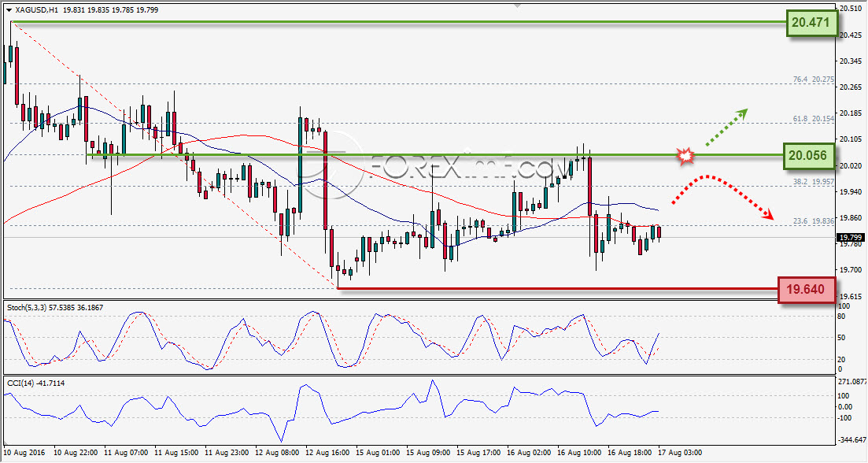Click level 20 on the Stochastic scale
Screen dimensions: 868x463
click(x=841, y=359)
